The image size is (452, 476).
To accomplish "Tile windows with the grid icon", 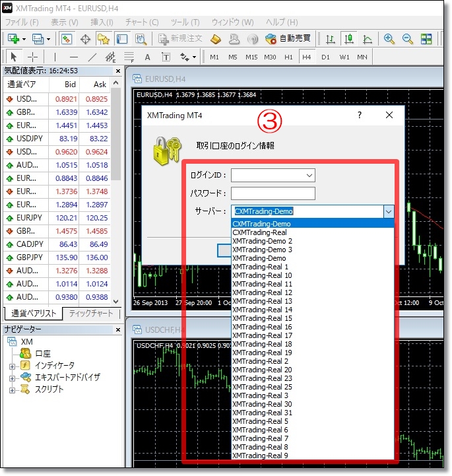I will [426, 39].
